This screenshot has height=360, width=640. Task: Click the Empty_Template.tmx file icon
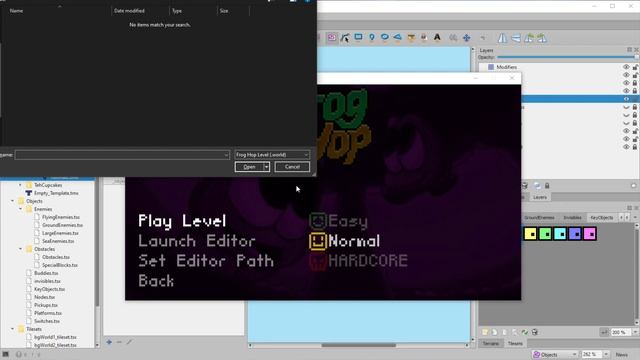pos(29,193)
